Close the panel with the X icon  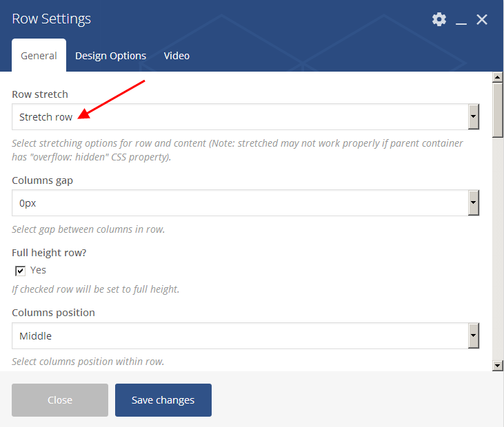pyautogui.click(x=482, y=19)
